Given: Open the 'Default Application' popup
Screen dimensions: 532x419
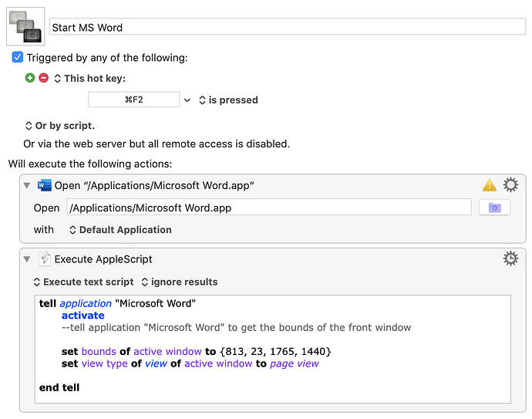Looking at the screenshot, I should click(x=120, y=230).
